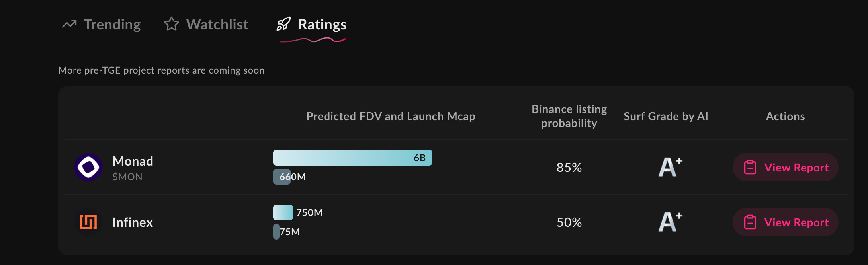868x265 pixels.
Task: Click Infinex's A+ Surf Grade badge
Action: tap(671, 222)
